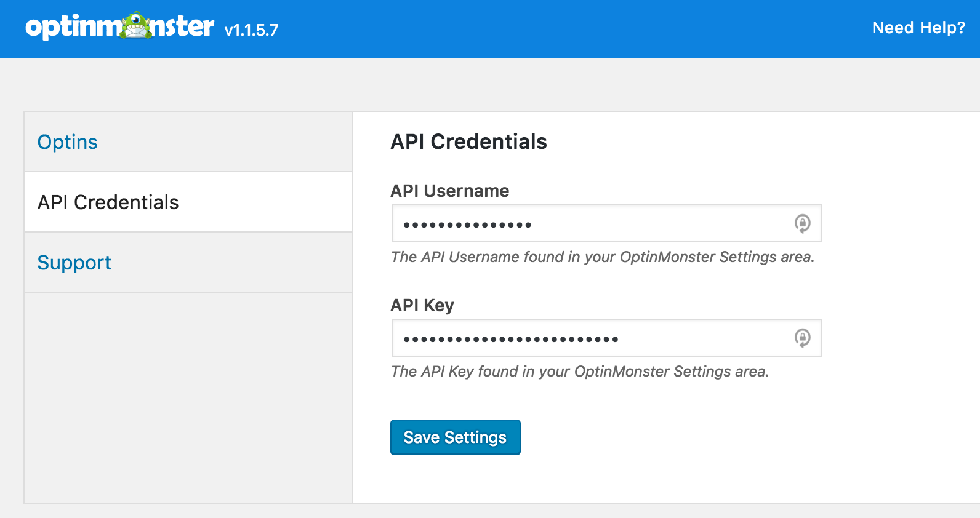Click the API Key label

422,305
